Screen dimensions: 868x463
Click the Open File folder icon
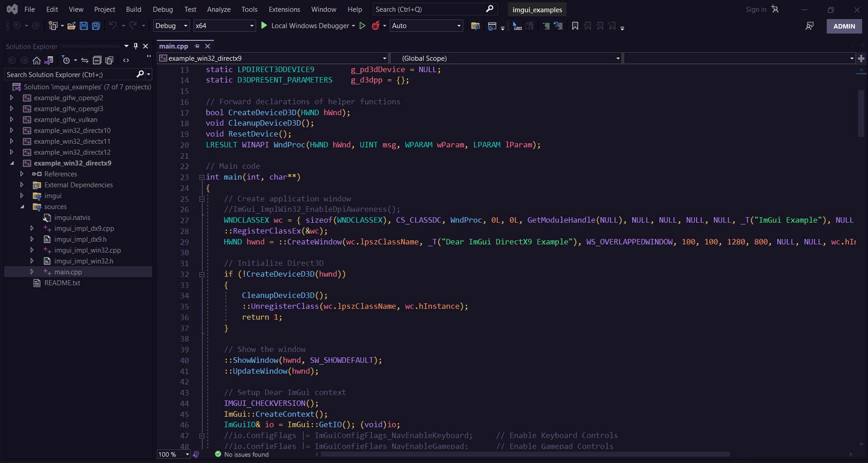[71, 26]
